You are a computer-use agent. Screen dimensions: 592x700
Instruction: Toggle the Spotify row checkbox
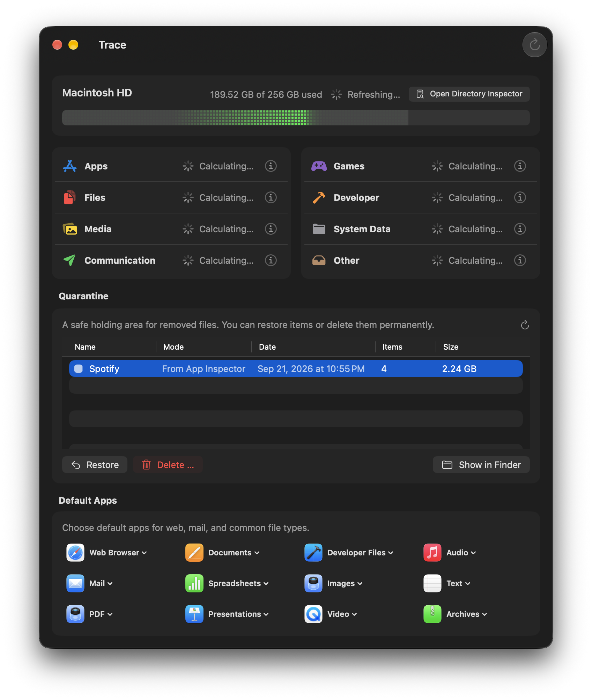[79, 369]
